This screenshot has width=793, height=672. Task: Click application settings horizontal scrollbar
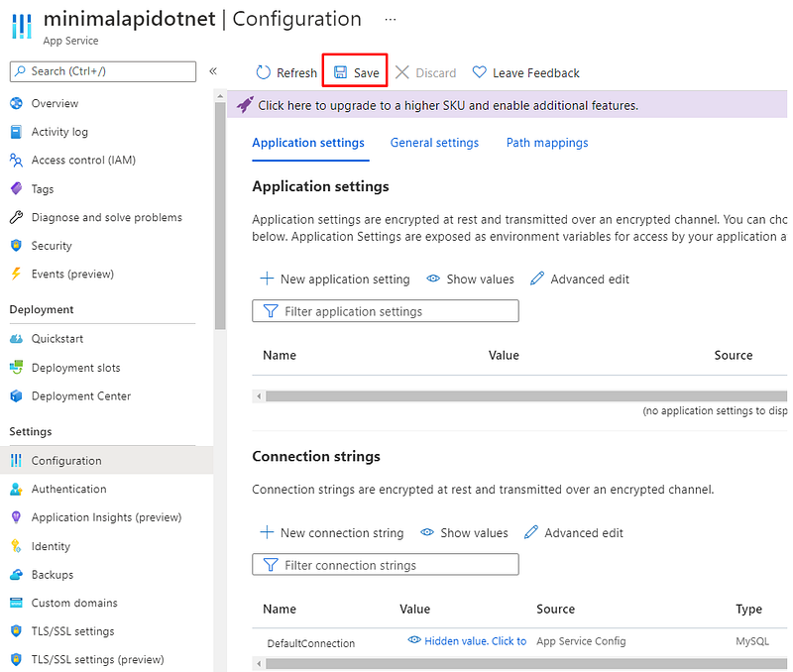pyautogui.click(x=526, y=395)
